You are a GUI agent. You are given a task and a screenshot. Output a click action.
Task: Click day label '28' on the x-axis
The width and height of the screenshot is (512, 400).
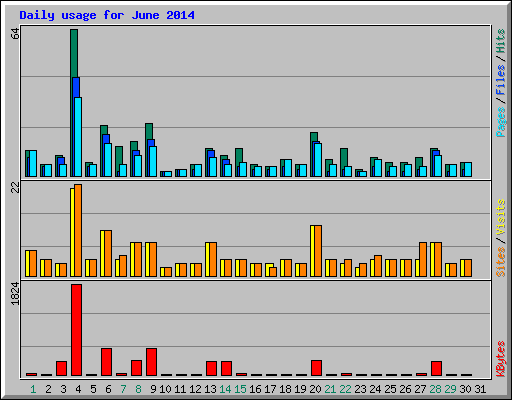(435, 389)
